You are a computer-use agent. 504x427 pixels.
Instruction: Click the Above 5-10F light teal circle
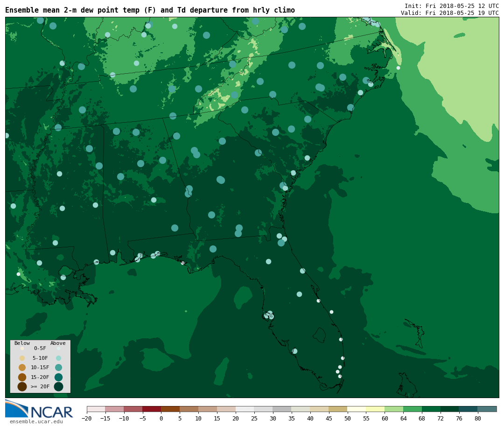pyautogui.click(x=58, y=358)
